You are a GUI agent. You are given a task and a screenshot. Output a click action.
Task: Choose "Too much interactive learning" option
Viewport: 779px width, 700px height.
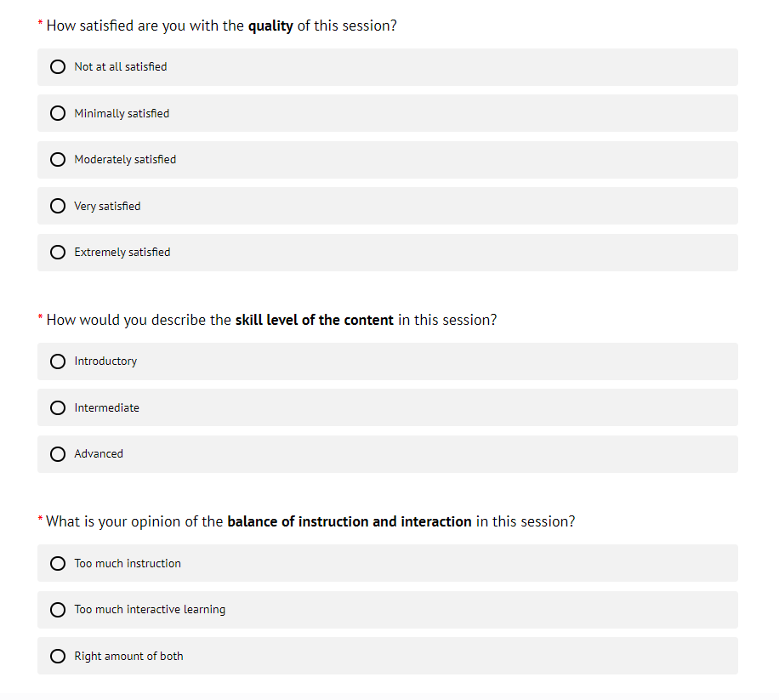coord(58,610)
